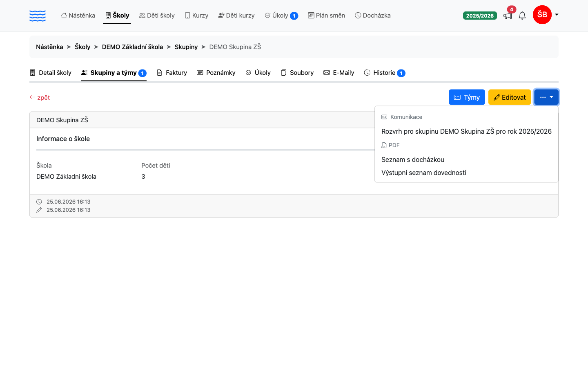Select Rozvrh pro skupinu menu entry
This screenshot has height=368, width=588.
click(x=466, y=131)
